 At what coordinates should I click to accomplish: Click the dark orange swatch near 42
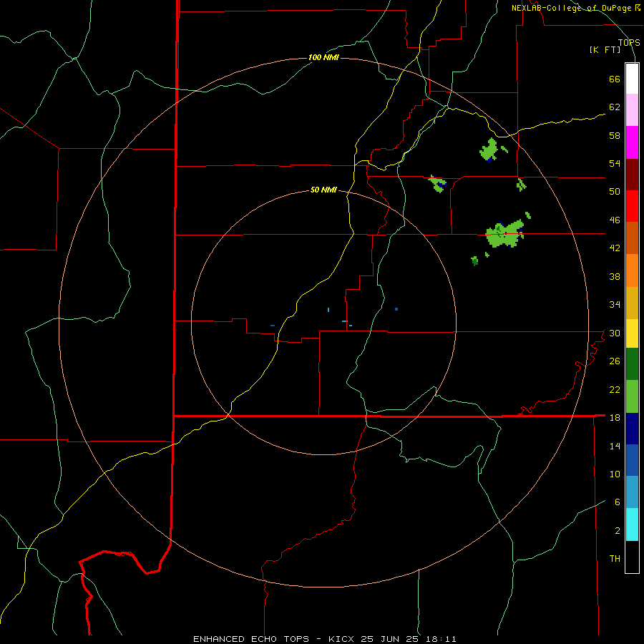(x=632, y=238)
